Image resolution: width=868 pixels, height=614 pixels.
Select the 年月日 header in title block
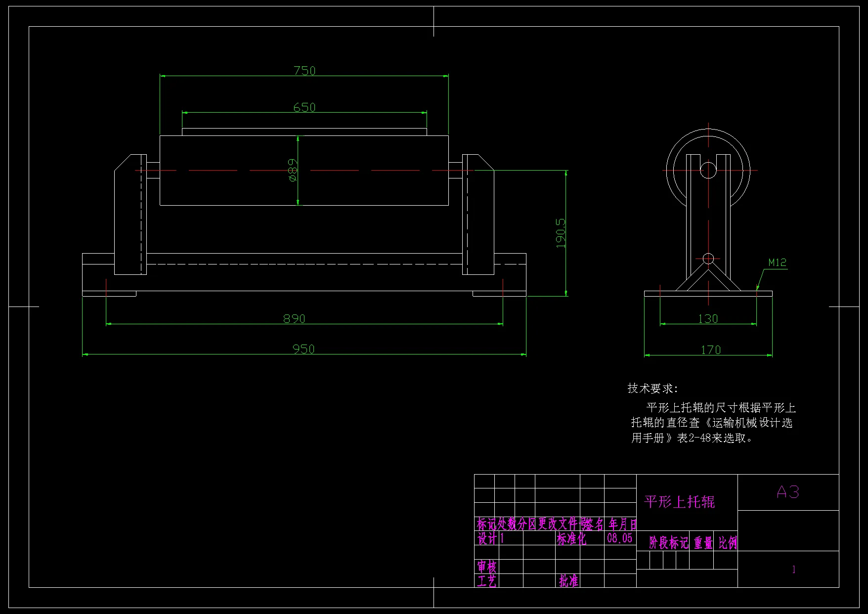pyautogui.click(x=622, y=524)
